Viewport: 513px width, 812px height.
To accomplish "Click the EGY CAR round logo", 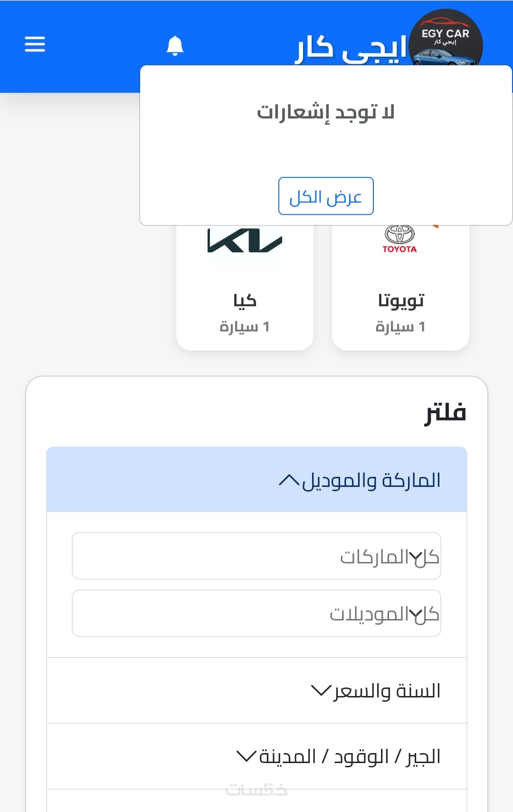I will (x=446, y=39).
